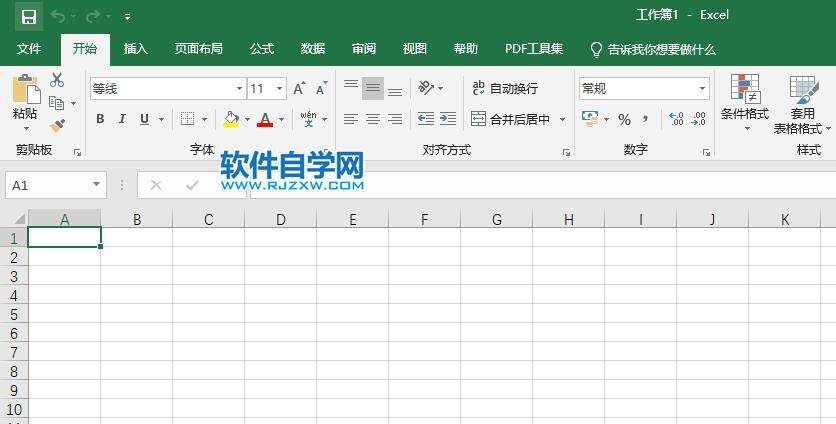Image resolution: width=836 pixels, height=424 pixels.
Task: Click the 条件格式 button
Action: pos(745,103)
